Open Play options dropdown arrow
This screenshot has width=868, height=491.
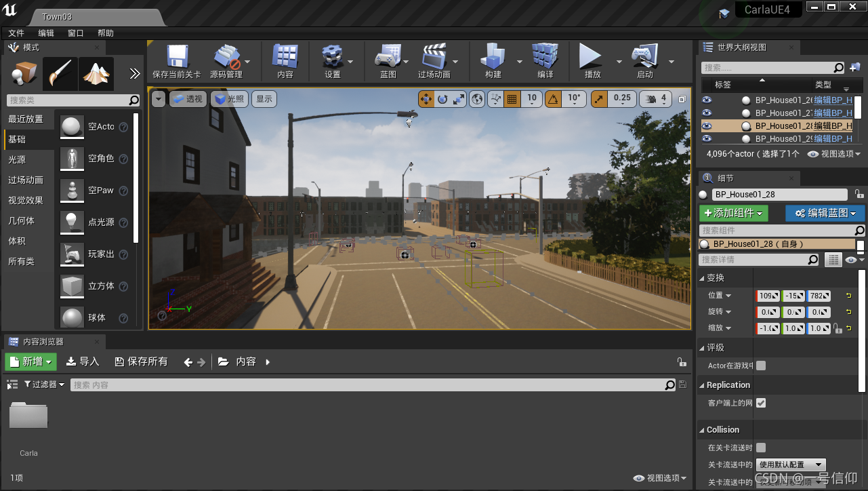pos(619,61)
